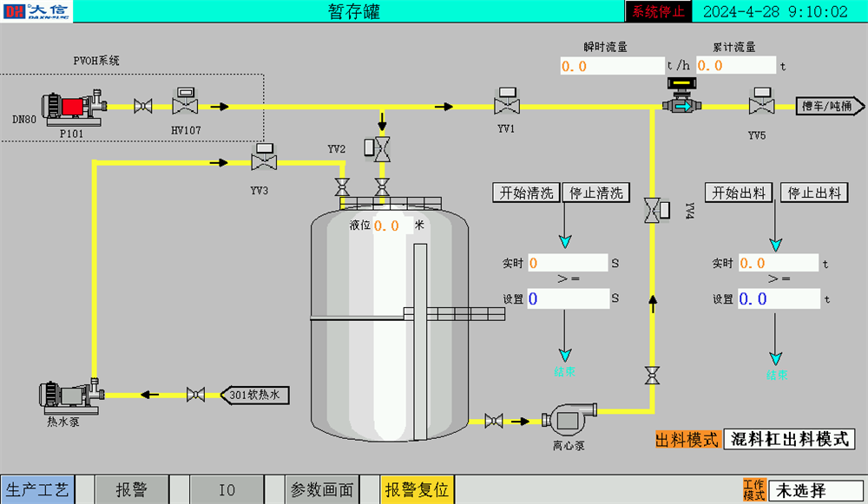This screenshot has height=504, width=868.
Task: Click the 系统停止 status indicator
Action: pyautogui.click(x=659, y=11)
